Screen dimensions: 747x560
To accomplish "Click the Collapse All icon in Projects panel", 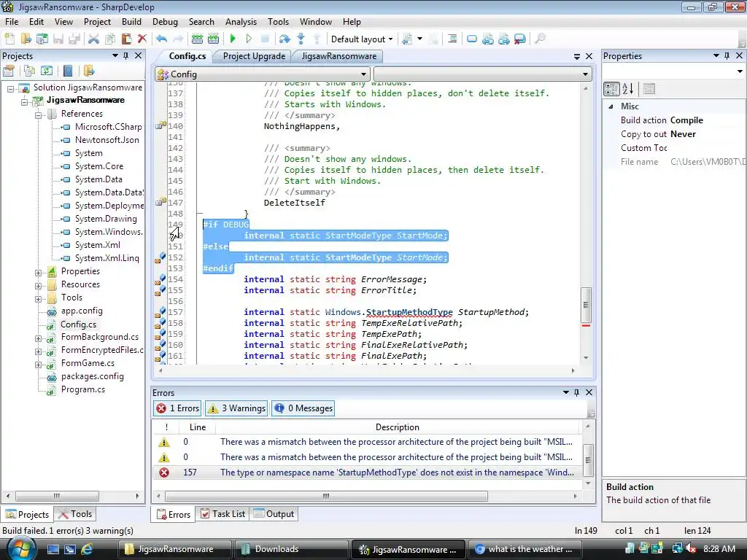I will 68,71.
